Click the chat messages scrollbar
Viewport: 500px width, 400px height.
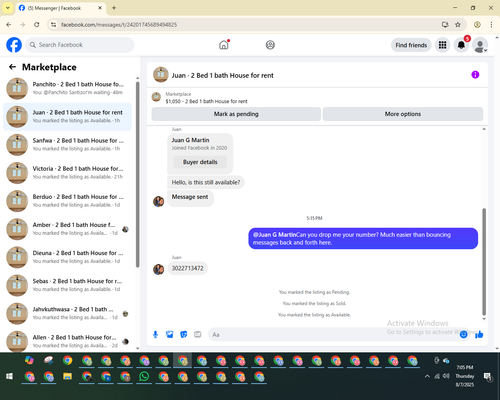point(484,262)
